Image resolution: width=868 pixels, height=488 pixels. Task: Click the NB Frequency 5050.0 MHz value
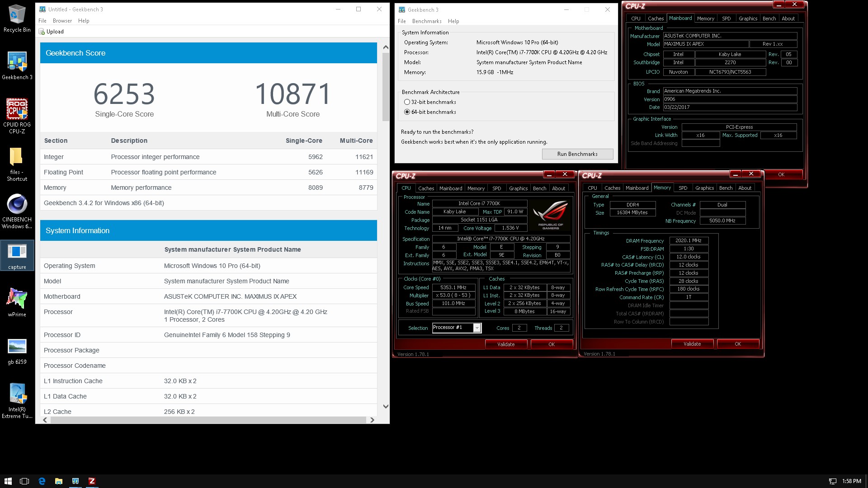pyautogui.click(x=722, y=221)
